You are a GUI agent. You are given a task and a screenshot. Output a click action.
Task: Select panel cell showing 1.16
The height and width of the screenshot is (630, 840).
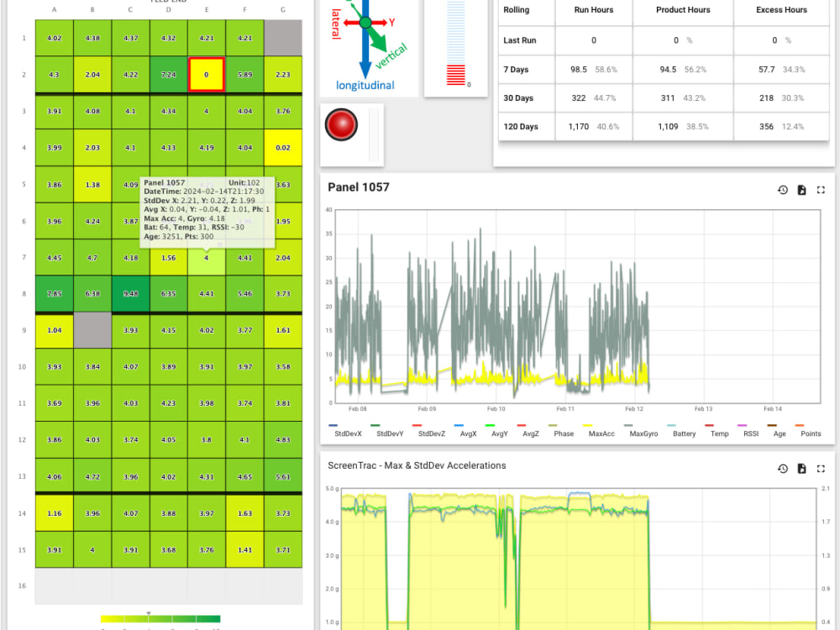click(x=54, y=512)
